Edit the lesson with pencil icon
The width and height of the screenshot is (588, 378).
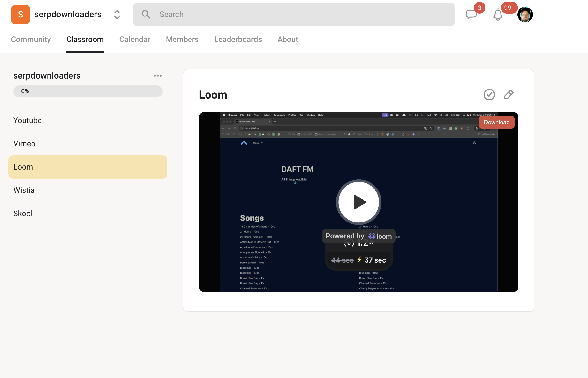coord(509,95)
